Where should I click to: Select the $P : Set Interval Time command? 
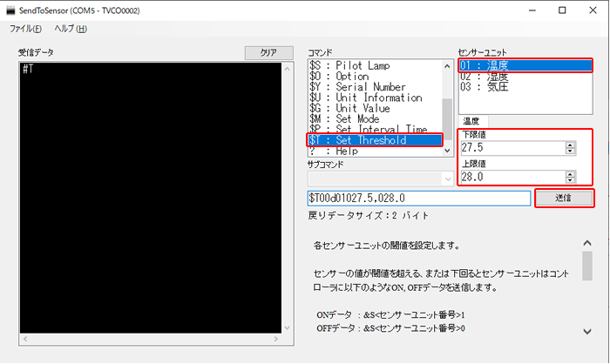(376, 129)
